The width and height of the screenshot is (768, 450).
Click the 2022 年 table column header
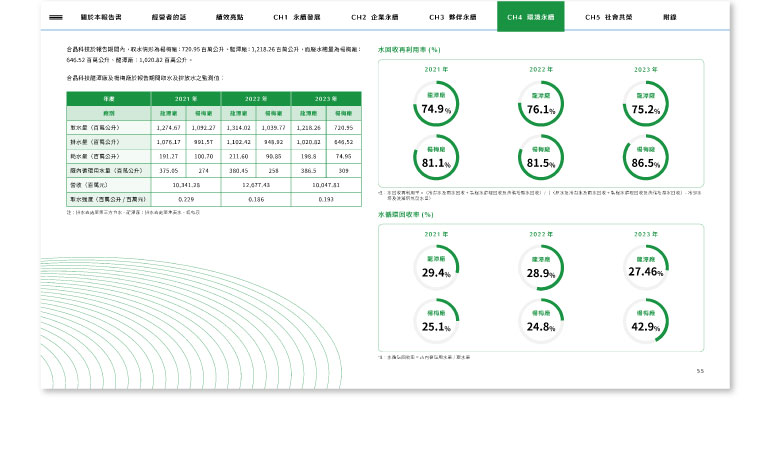coord(255,100)
